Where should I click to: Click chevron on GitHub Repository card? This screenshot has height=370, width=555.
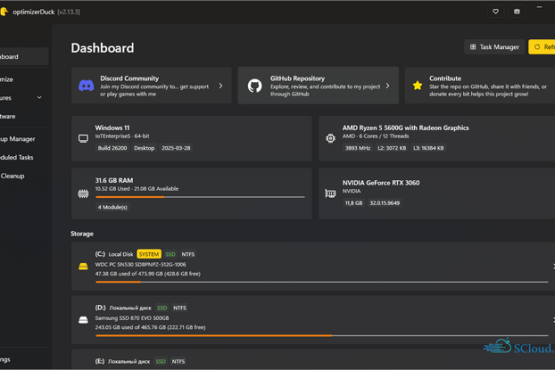pyautogui.click(x=388, y=86)
